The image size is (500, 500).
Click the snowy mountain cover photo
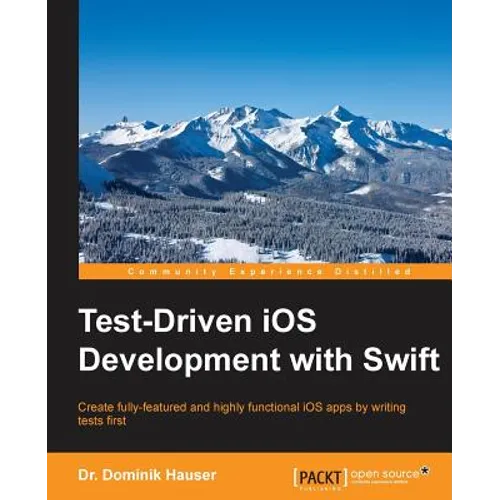[265, 131]
